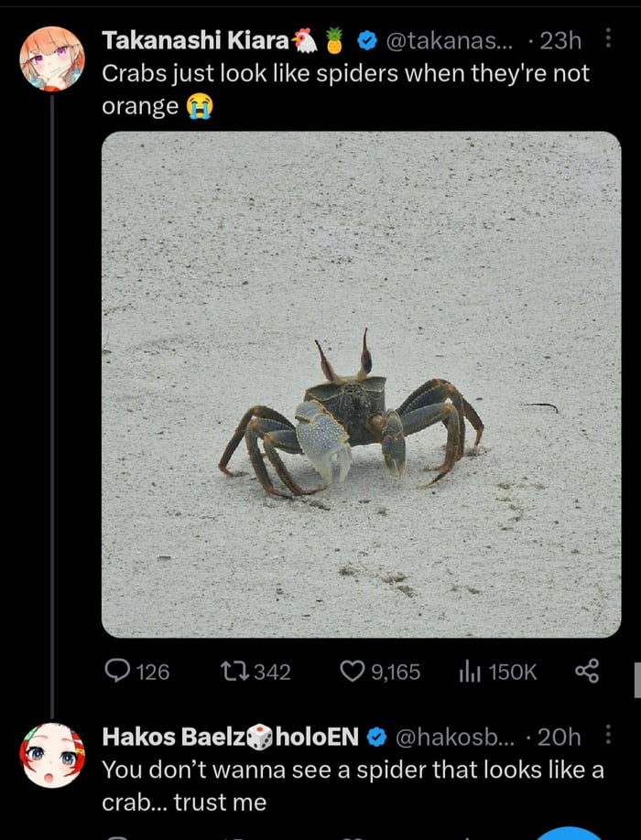Click the @takanas... handle link

click(x=451, y=39)
